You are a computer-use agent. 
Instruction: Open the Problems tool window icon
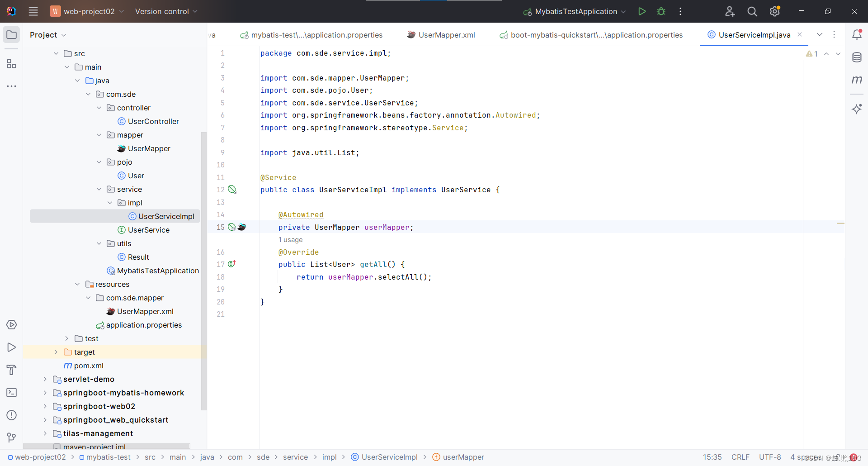[x=11, y=415]
